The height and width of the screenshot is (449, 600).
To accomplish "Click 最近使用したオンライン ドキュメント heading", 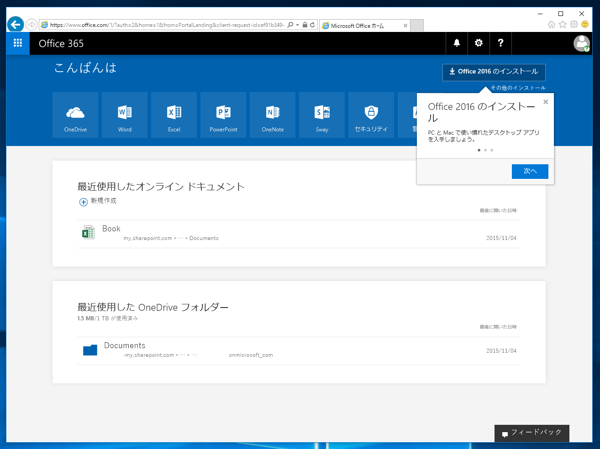I will 161,186.
